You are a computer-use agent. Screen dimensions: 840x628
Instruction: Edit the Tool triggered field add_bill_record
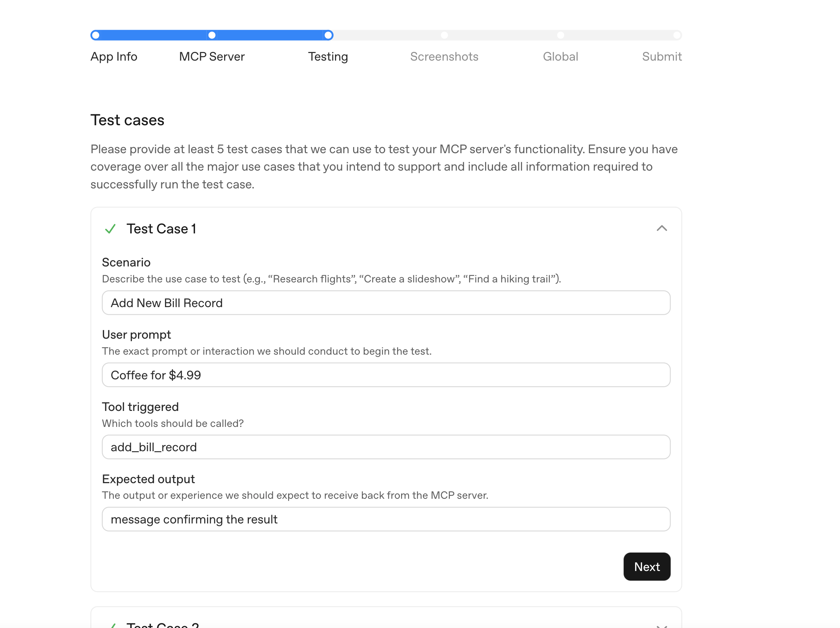pos(386,447)
